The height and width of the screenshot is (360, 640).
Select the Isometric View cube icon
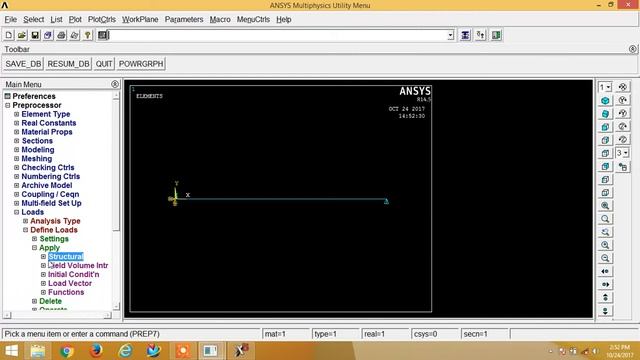pos(605,100)
